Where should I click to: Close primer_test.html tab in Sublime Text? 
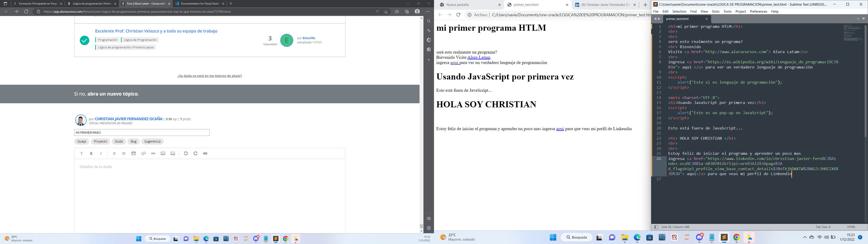[707, 19]
